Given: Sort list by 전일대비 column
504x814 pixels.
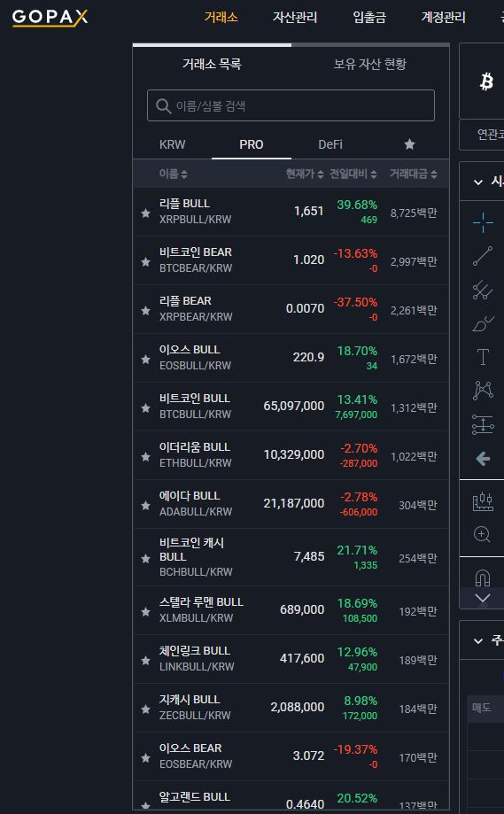Looking at the screenshot, I should pos(353,174).
